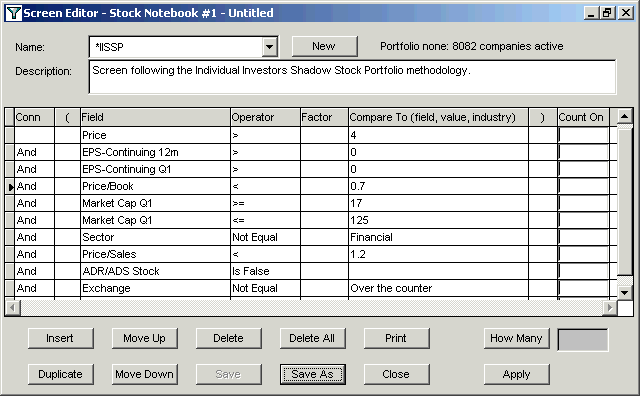The width and height of the screenshot is (640, 396).
Task: Click the Save As button
Action: click(312, 374)
